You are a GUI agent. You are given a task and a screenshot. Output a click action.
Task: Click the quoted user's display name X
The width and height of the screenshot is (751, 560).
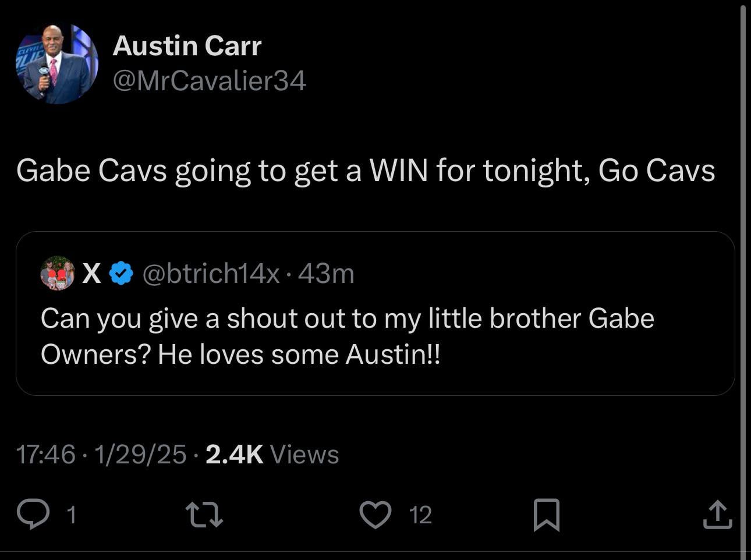(91, 272)
